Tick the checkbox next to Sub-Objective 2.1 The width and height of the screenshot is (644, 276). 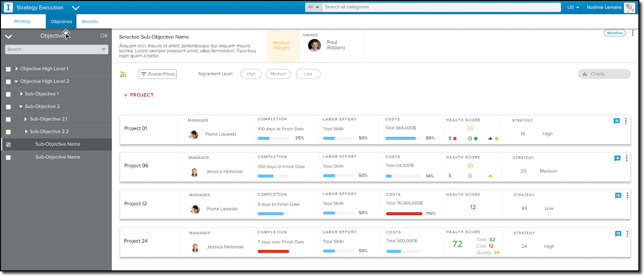point(8,119)
